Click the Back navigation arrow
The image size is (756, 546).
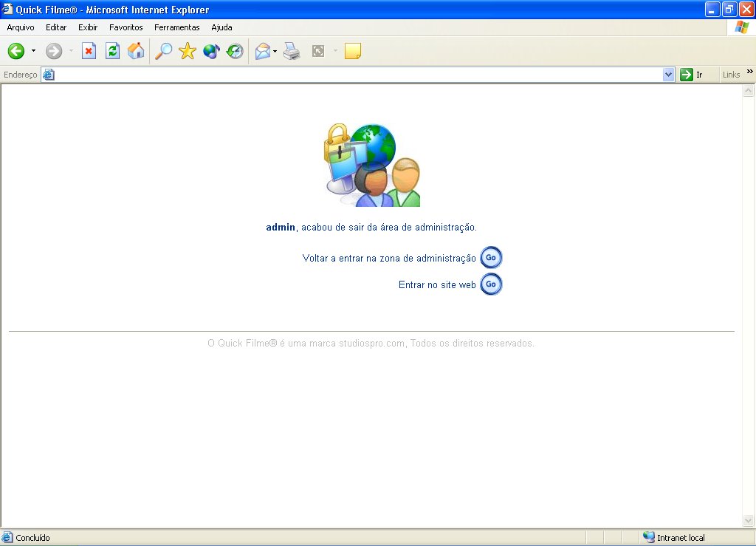click(x=16, y=51)
